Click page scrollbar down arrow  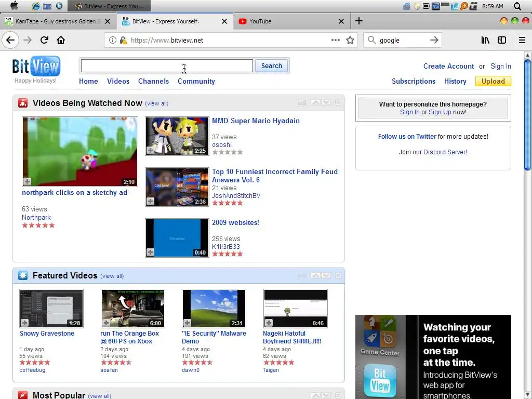[x=527, y=395]
